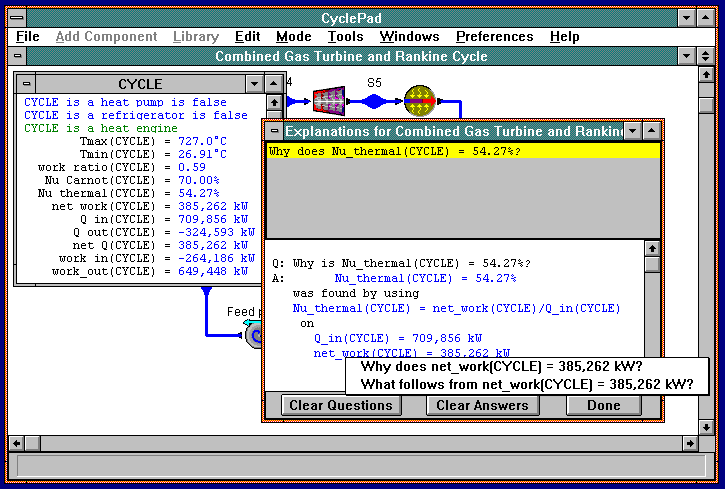Minimize the CYCLE meter window

254,84
